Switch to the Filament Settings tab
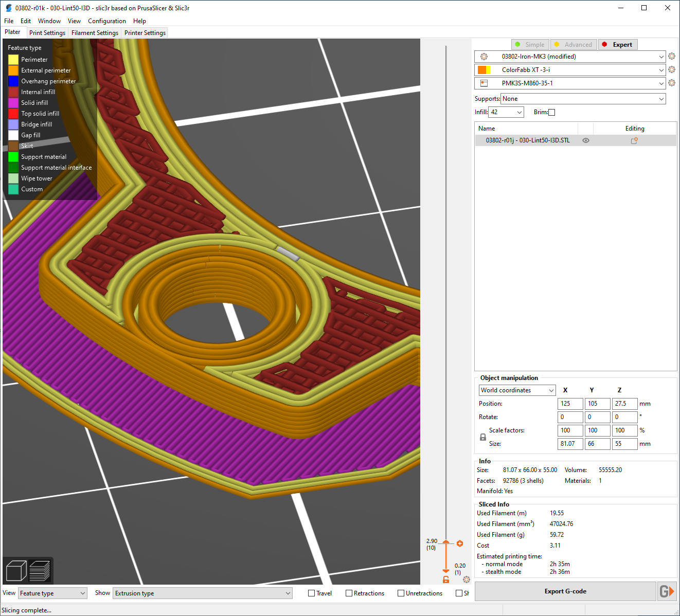Viewport: 680px width, 616px height. (x=95, y=33)
